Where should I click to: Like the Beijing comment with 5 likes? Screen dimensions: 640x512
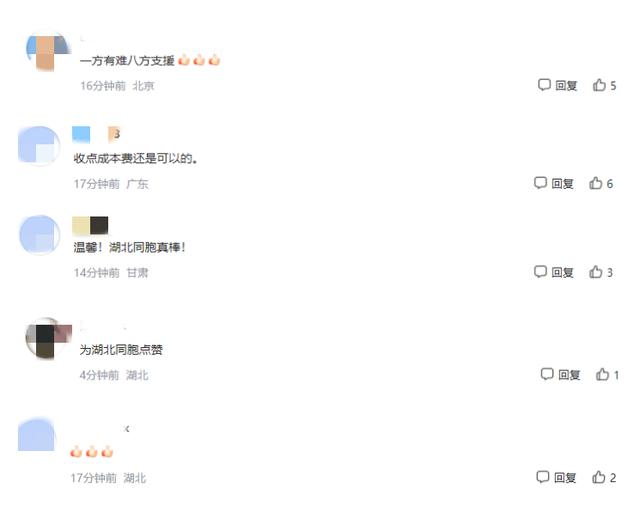599,85
